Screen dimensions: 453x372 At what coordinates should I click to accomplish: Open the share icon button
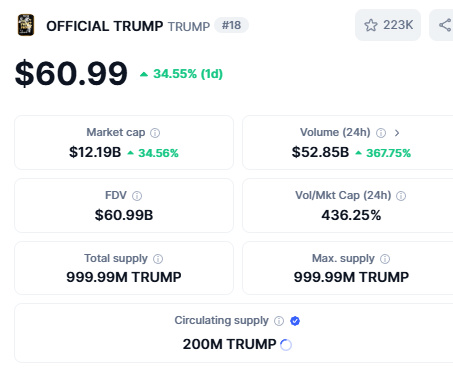(443, 25)
